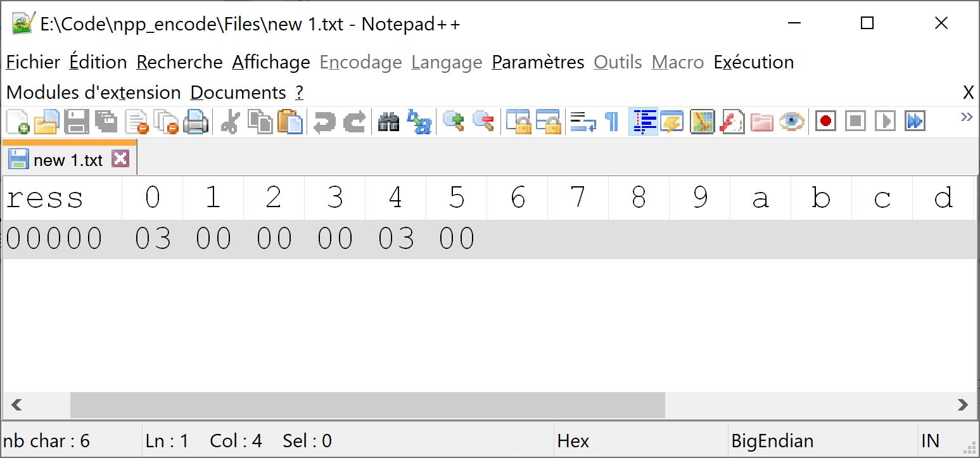Open the Recherche menu
This screenshot has height=458, width=980.
tap(179, 62)
